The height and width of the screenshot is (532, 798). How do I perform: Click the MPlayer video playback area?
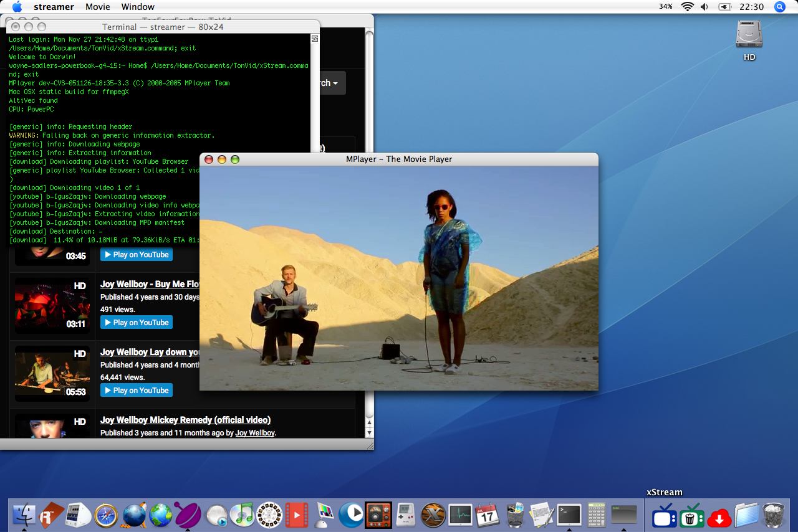pyautogui.click(x=399, y=278)
